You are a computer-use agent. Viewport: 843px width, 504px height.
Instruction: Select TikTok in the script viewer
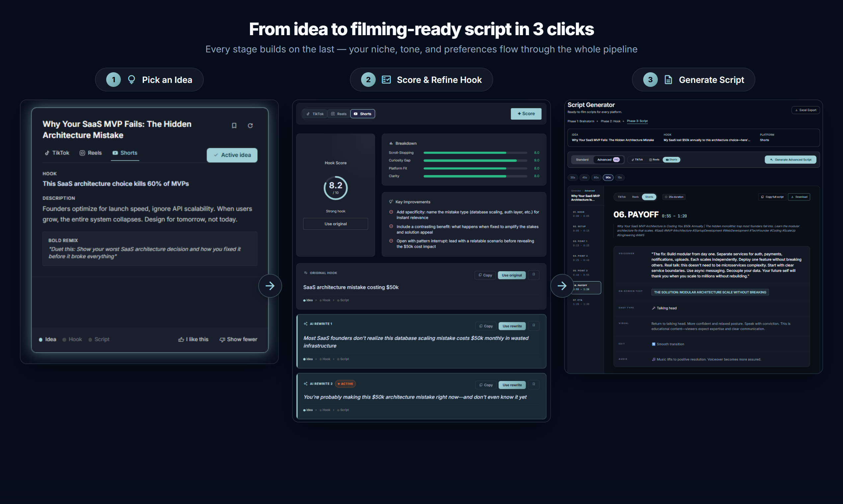[x=622, y=197]
